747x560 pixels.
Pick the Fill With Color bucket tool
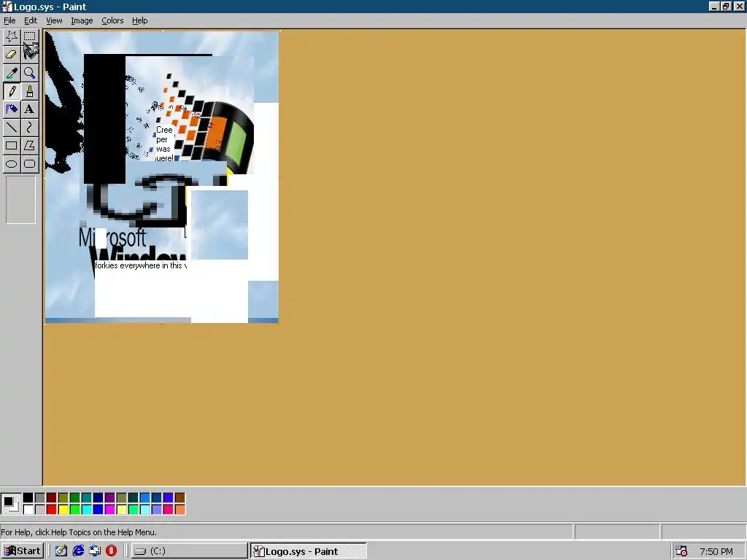(29, 55)
